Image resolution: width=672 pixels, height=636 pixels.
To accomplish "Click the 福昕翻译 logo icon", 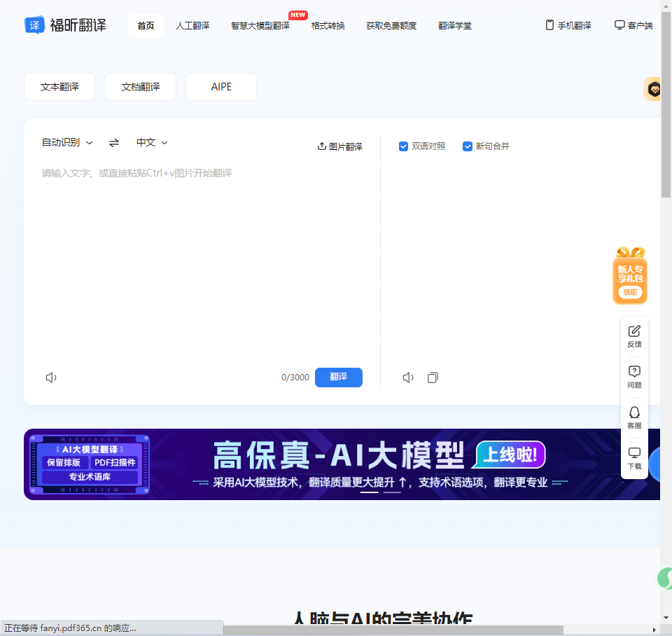I will 34,25.
